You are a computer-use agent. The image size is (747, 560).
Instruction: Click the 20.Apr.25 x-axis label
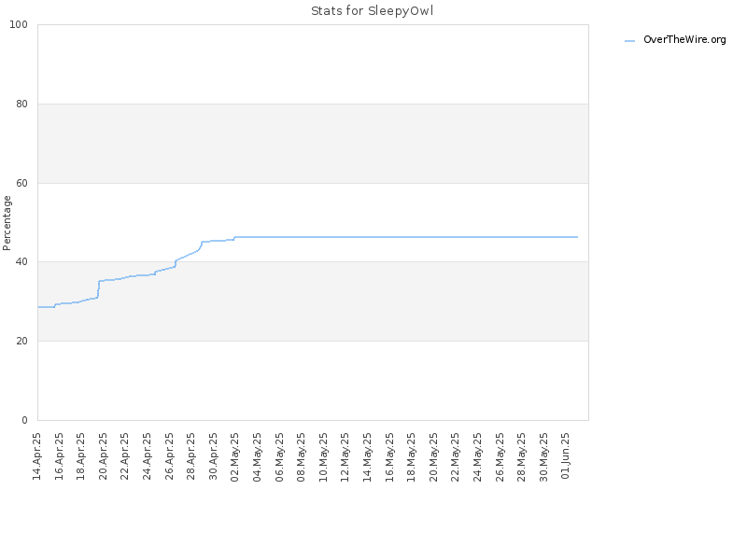[103, 456]
